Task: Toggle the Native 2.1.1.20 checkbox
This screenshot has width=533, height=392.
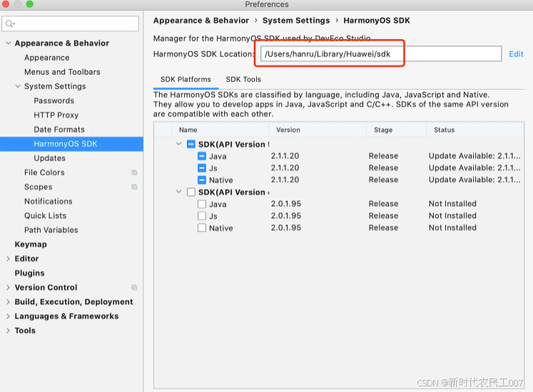Action: pyautogui.click(x=202, y=180)
